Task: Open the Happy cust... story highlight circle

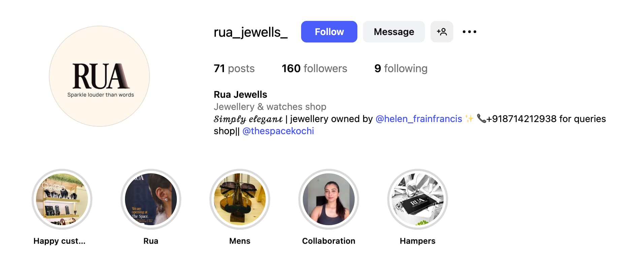Action: tap(62, 199)
